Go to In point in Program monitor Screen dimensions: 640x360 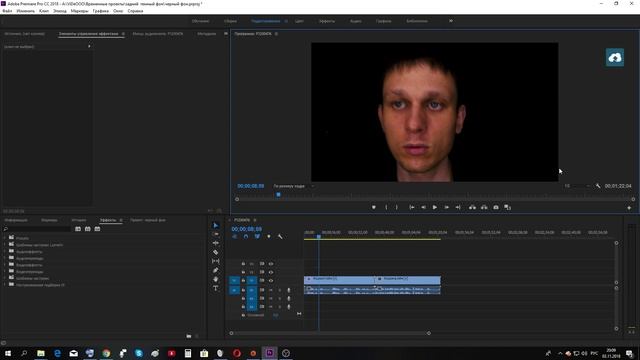[412, 207]
